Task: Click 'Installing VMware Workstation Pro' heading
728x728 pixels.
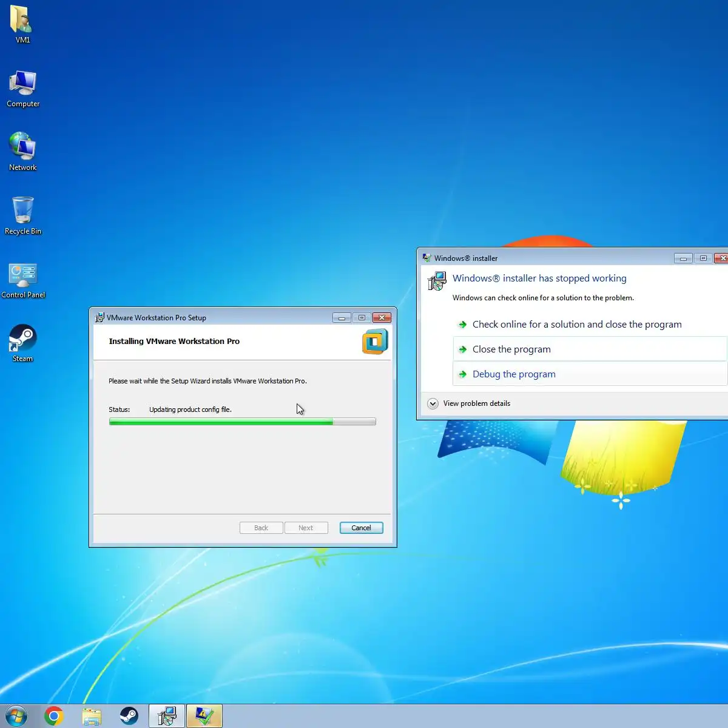Action: pyautogui.click(x=174, y=342)
